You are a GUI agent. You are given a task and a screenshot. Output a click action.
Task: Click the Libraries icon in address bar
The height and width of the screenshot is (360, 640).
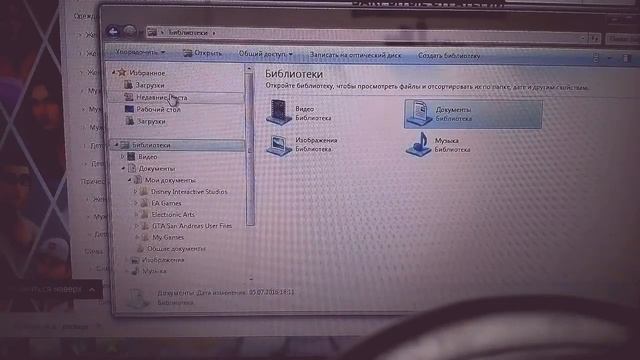pyautogui.click(x=152, y=32)
